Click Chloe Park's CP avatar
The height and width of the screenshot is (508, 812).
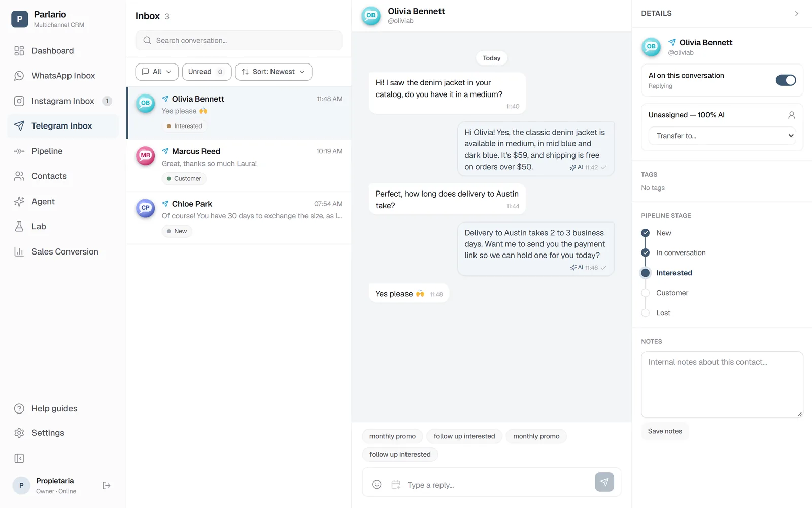click(146, 208)
